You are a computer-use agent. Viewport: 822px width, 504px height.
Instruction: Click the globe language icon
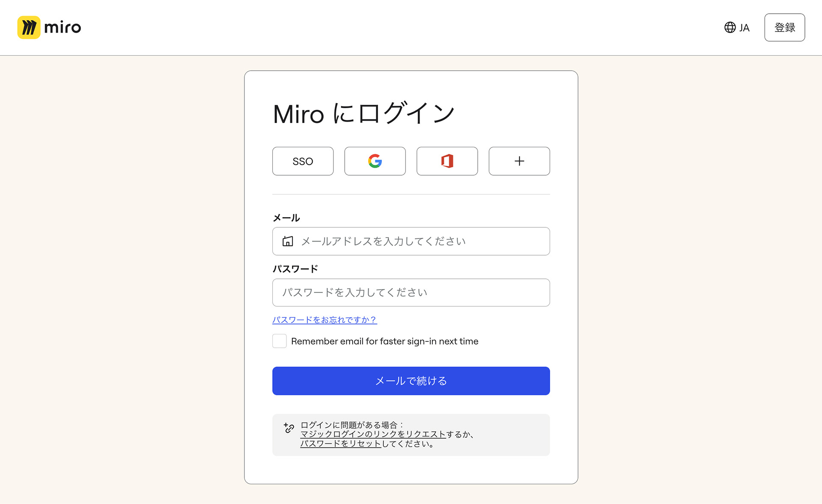tap(730, 27)
